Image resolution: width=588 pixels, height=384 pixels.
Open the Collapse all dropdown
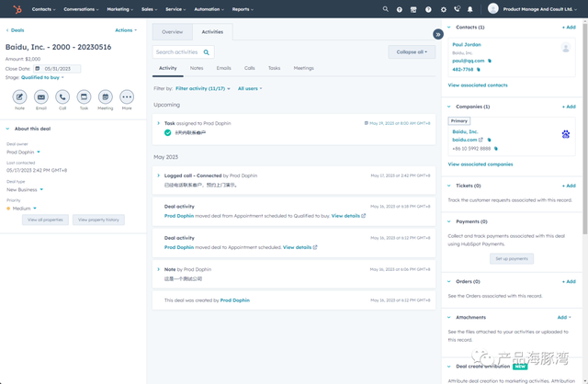click(412, 52)
